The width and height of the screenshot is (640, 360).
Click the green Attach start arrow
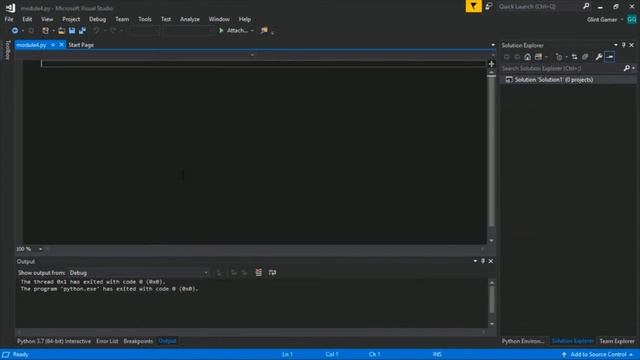click(x=221, y=31)
